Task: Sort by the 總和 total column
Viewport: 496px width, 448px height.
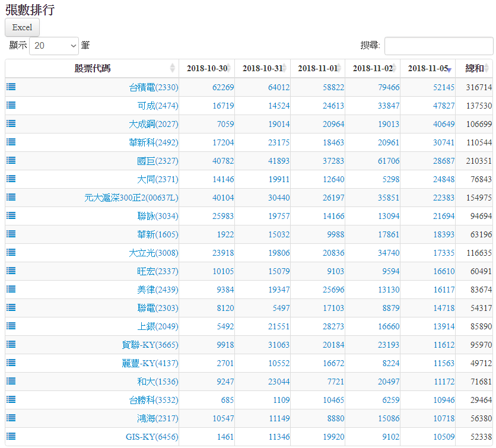Action: 474,68
